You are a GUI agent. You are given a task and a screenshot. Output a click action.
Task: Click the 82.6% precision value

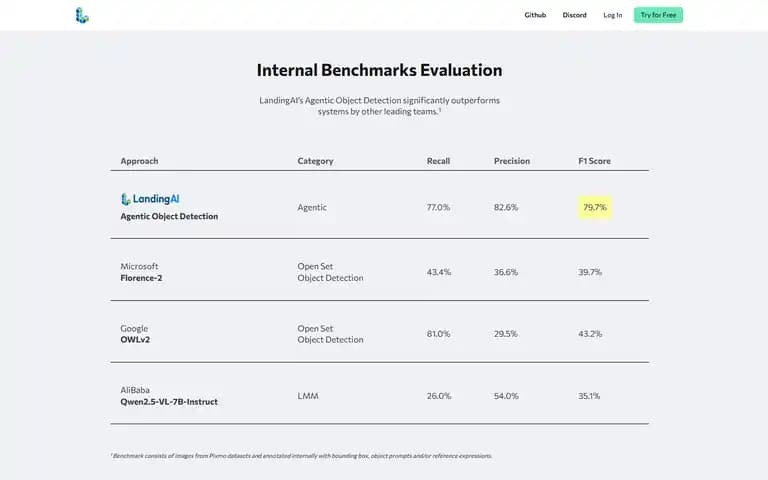pos(505,207)
